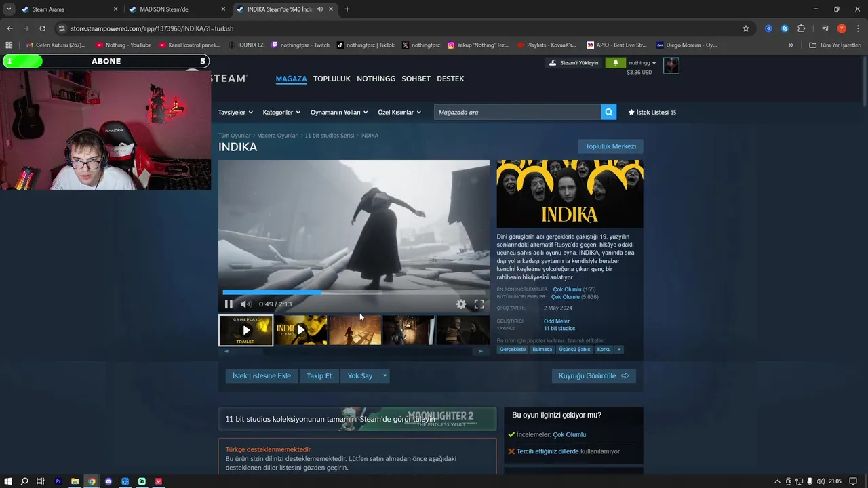Open the Chrome tab search dropdown
This screenshot has width=868, height=488.
pyautogui.click(x=9, y=9)
